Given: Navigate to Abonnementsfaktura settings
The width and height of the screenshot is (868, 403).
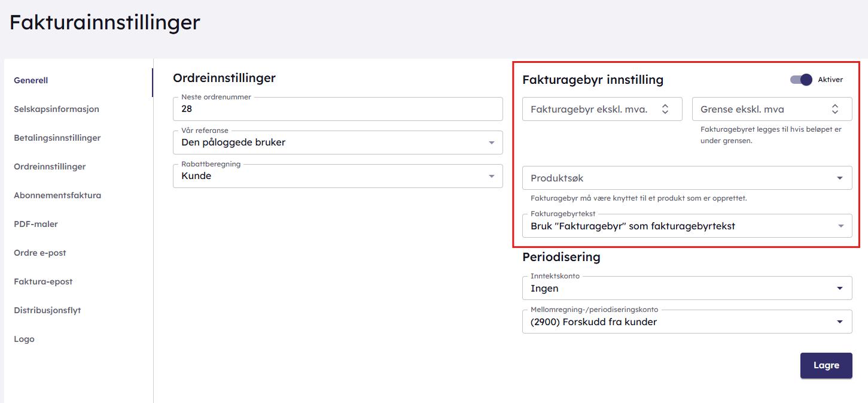Looking at the screenshot, I should coord(57,195).
